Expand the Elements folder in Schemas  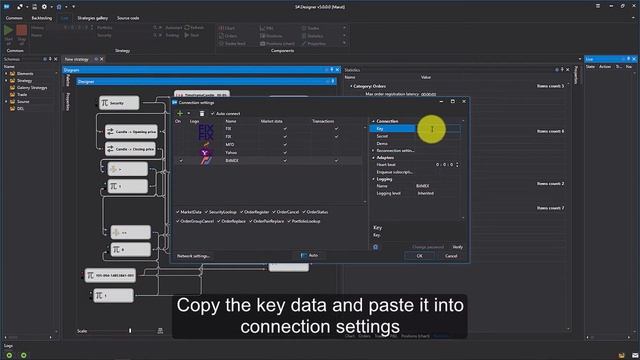[x=6, y=73]
